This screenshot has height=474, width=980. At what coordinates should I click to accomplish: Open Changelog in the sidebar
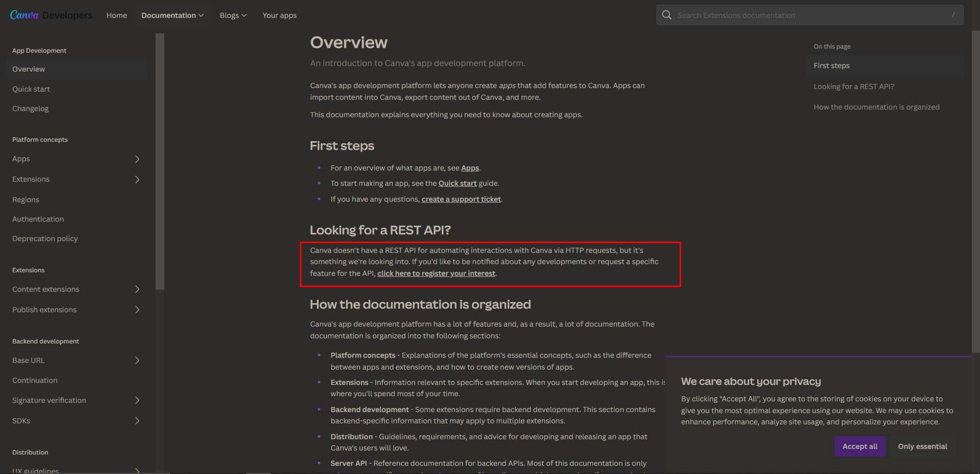click(x=31, y=109)
